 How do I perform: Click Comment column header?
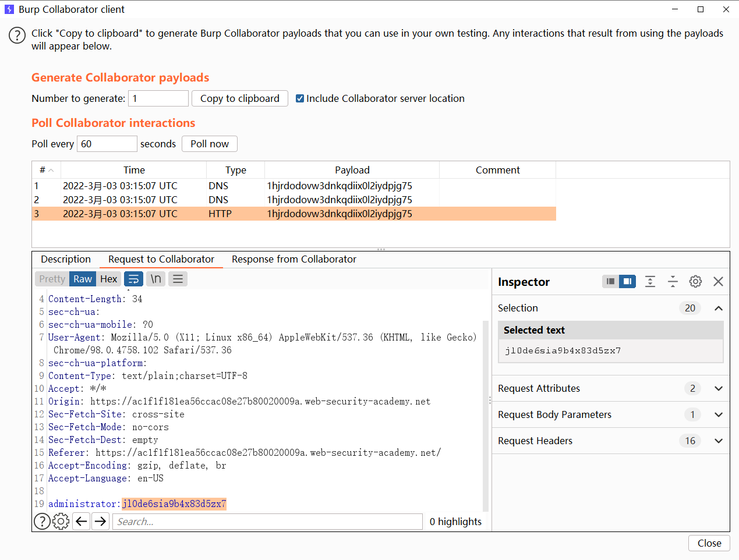point(498,170)
